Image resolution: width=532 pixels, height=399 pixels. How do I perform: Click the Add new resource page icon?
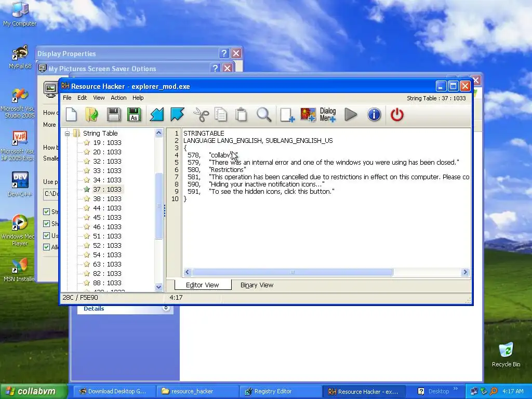click(x=287, y=115)
